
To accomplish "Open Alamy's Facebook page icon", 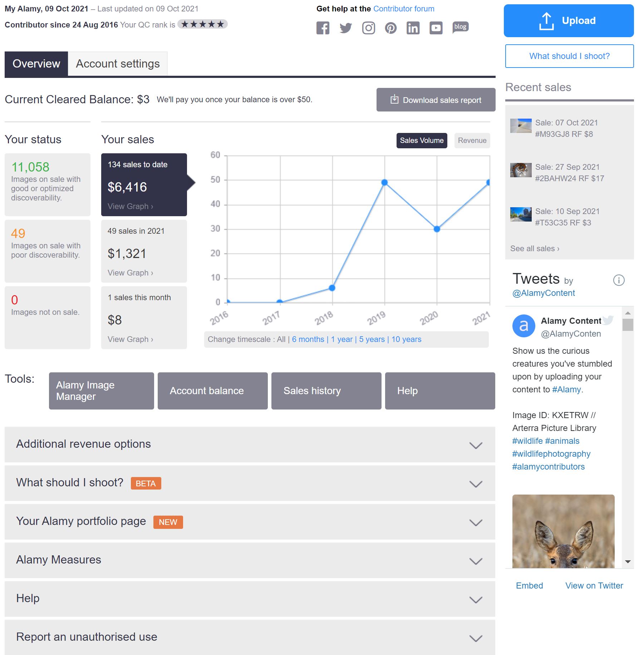I will click(x=324, y=28).
